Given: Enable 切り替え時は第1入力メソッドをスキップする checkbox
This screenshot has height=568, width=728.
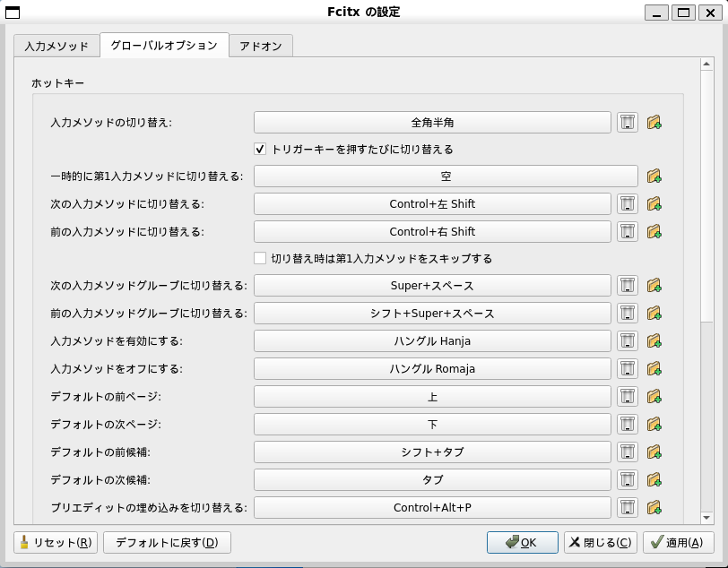Looking at the screenshot, I should tap(261, 259).
